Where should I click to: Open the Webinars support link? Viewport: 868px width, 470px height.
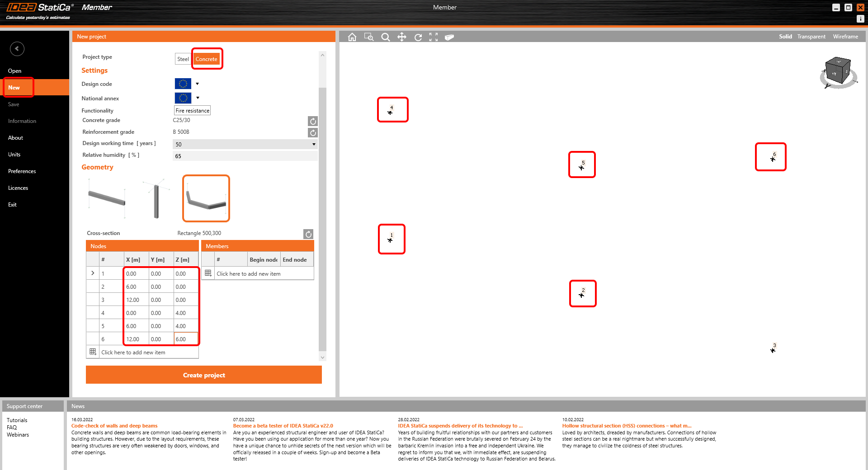tap(18, 435)
